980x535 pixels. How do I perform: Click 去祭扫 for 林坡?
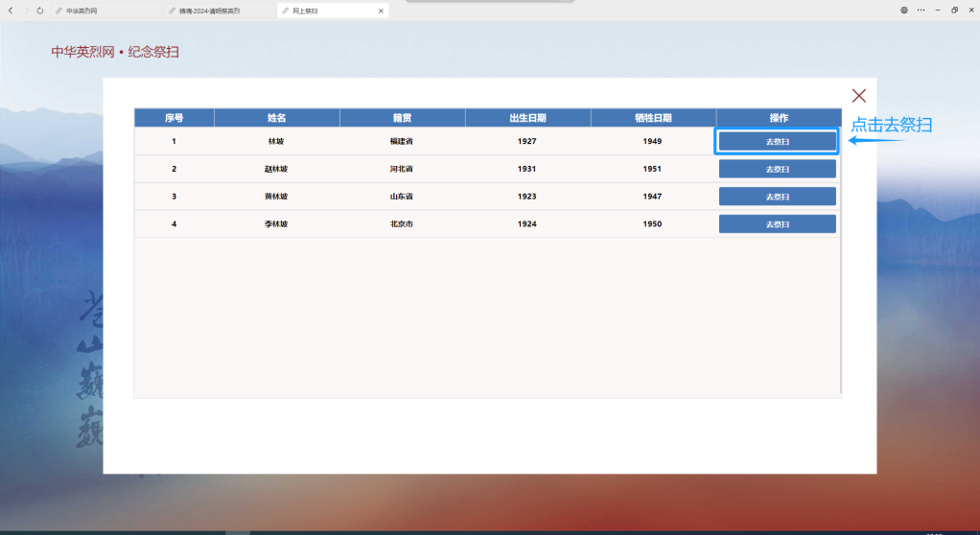click(777, 141)
